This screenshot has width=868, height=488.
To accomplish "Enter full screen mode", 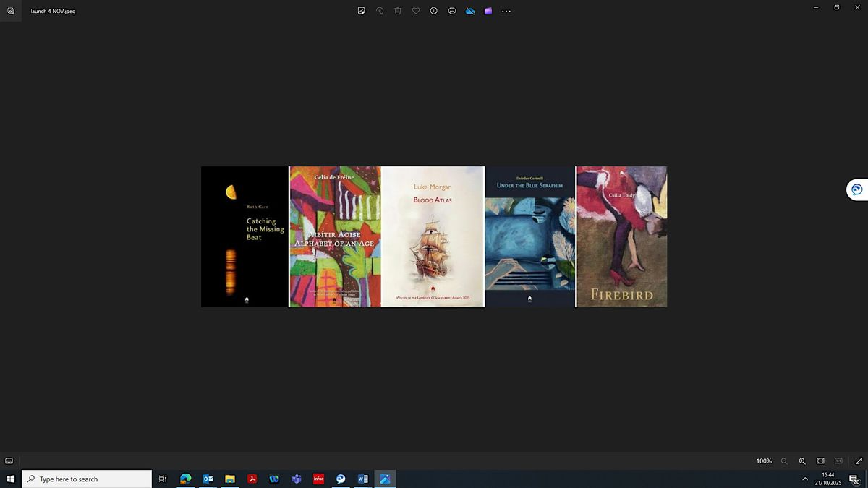I will 859,461.
